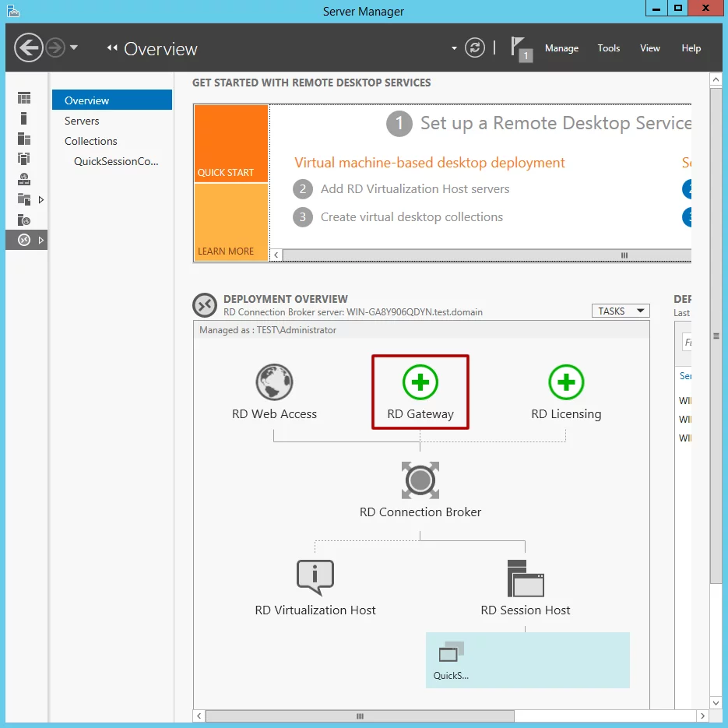Select Servers in the navigation pane
This screenshot has width=728, height=728.
click(82, 121)
